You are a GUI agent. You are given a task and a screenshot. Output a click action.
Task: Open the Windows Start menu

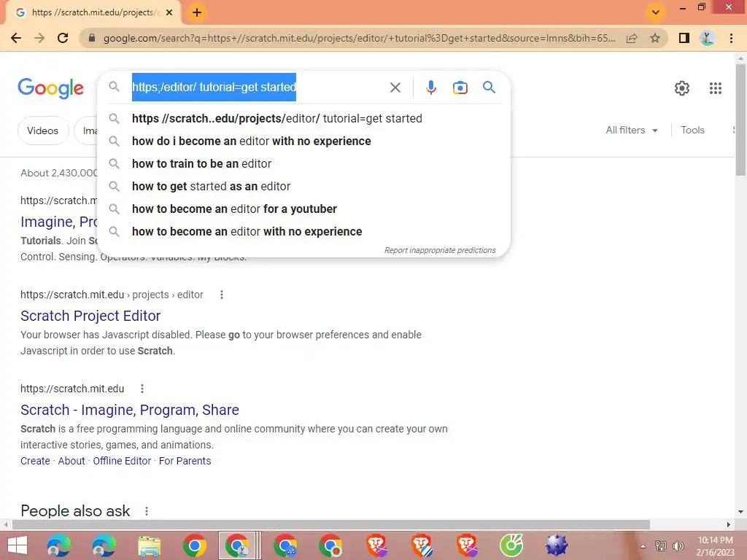coord(18,545)
